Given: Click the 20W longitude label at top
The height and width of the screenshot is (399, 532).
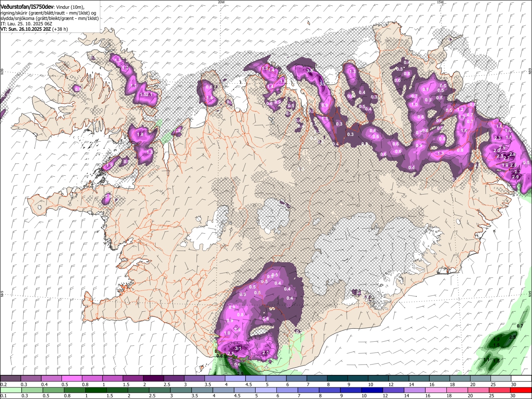Looking at the screenshot, I should (x=221, y=2).
